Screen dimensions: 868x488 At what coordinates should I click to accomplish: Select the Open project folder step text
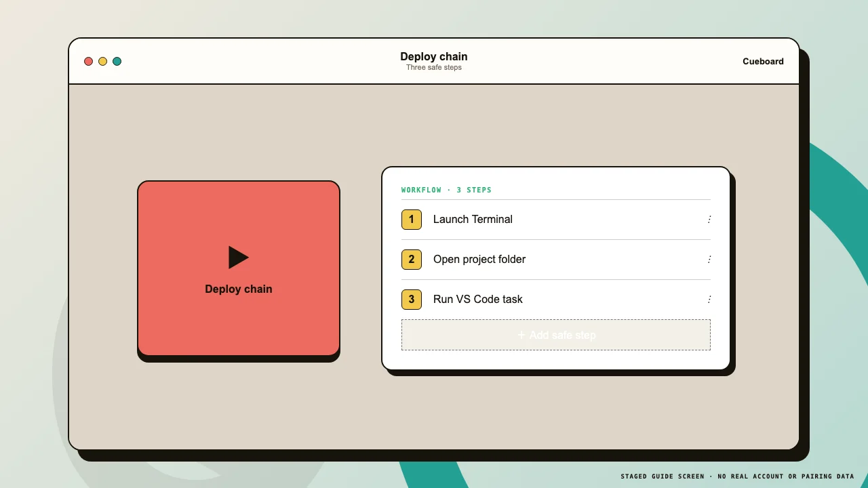click(479, 260)
